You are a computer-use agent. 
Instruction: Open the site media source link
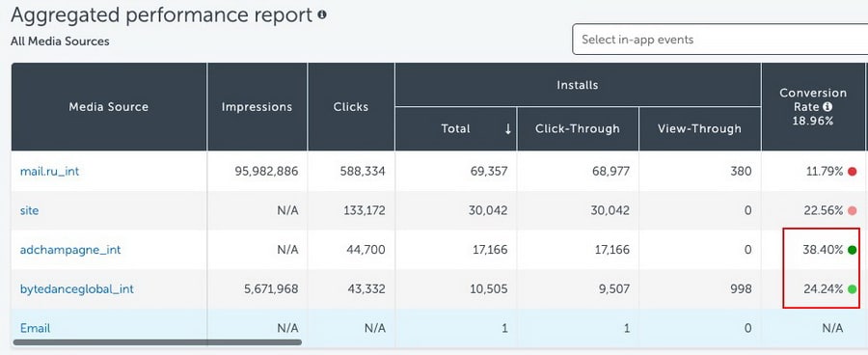click(x=29, y=210)
